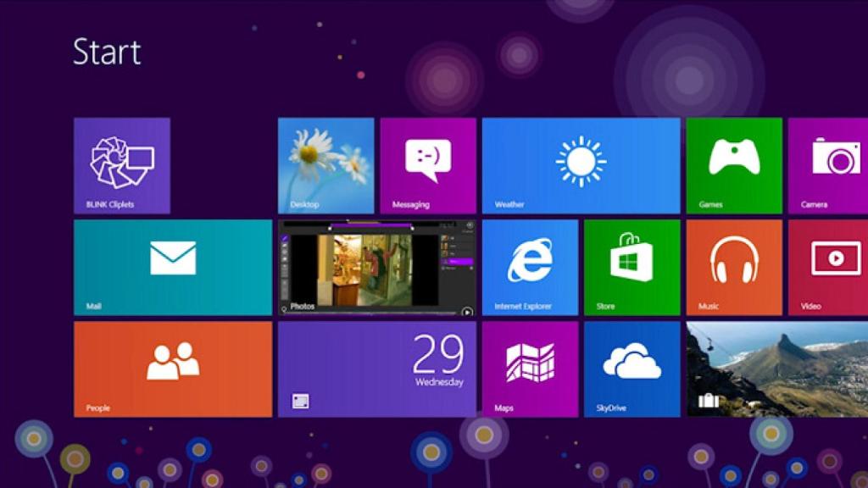
Task: Open the Maps app
Action: coord(528,369)
